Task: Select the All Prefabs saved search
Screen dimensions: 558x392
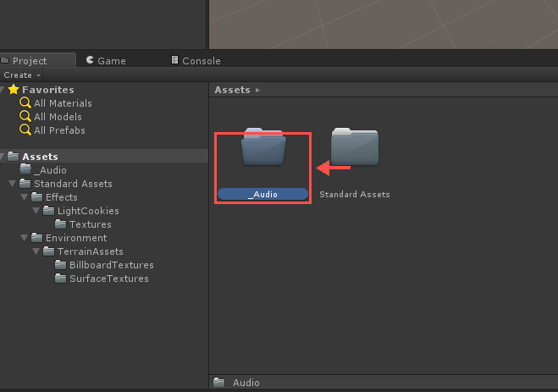Action: [60, 130]
